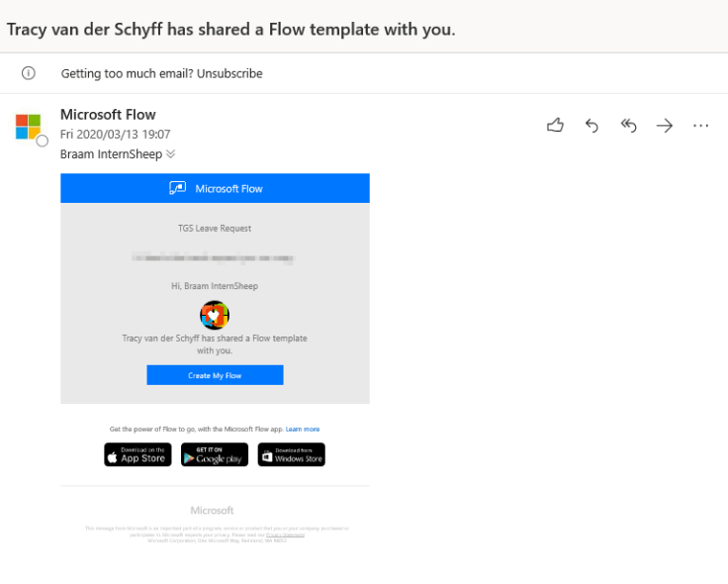This screenshot has height=584, width=728.
Task: Click Get it on Google Play badge
Action: click(215, 454)
